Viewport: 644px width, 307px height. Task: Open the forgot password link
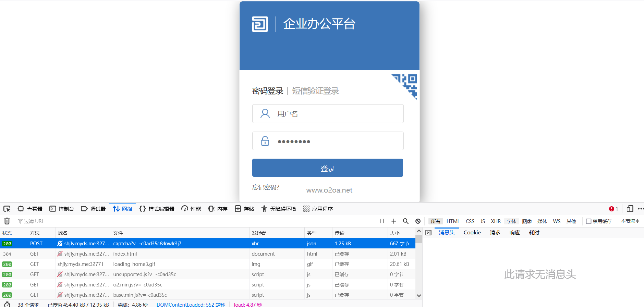pos(266,187)
